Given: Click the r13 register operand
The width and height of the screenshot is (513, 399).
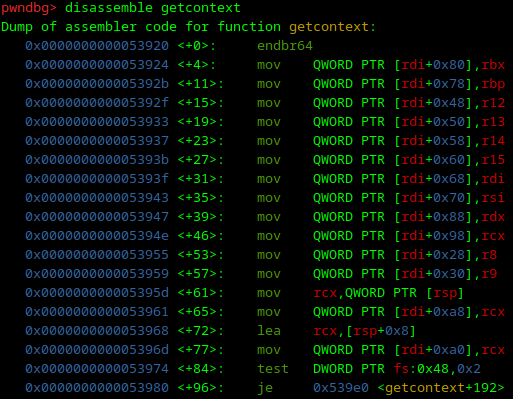Looking at the screenshot, I should tap(493, 122).
